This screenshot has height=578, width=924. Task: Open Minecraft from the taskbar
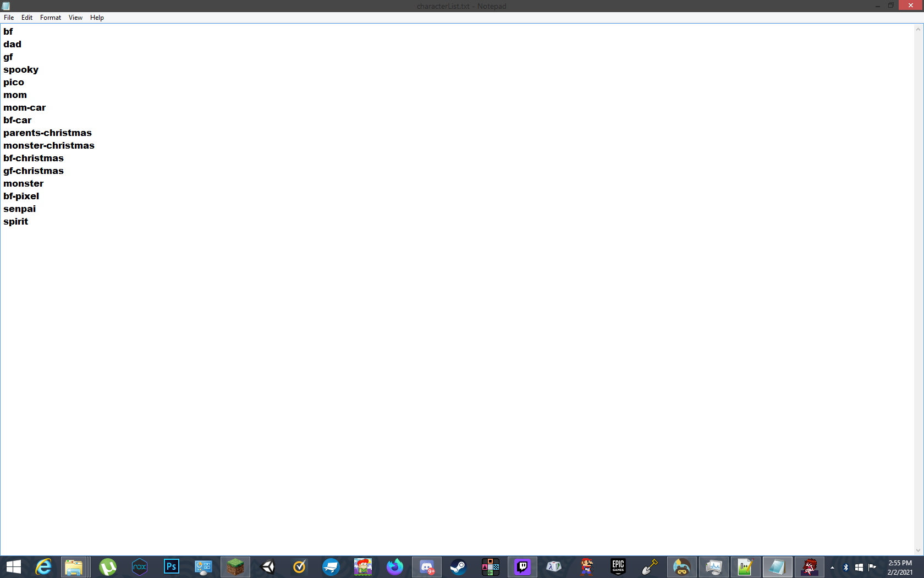click(x=235, y=567)
